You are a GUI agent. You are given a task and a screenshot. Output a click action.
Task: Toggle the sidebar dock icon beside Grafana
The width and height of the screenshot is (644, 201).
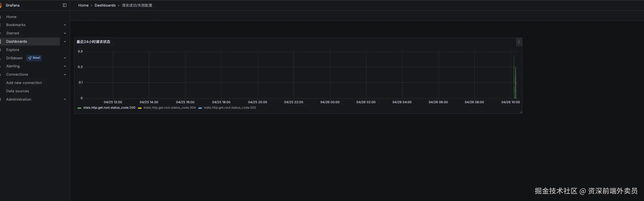coord(65,5)
